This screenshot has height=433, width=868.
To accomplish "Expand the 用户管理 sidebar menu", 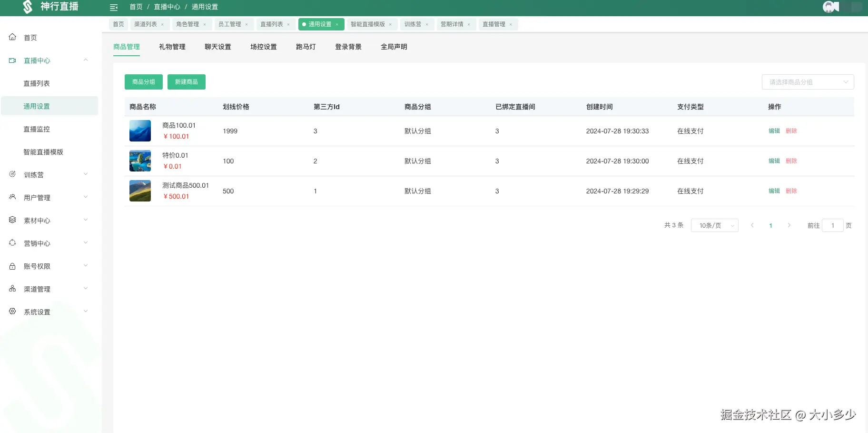I will [x=86, y=197].
